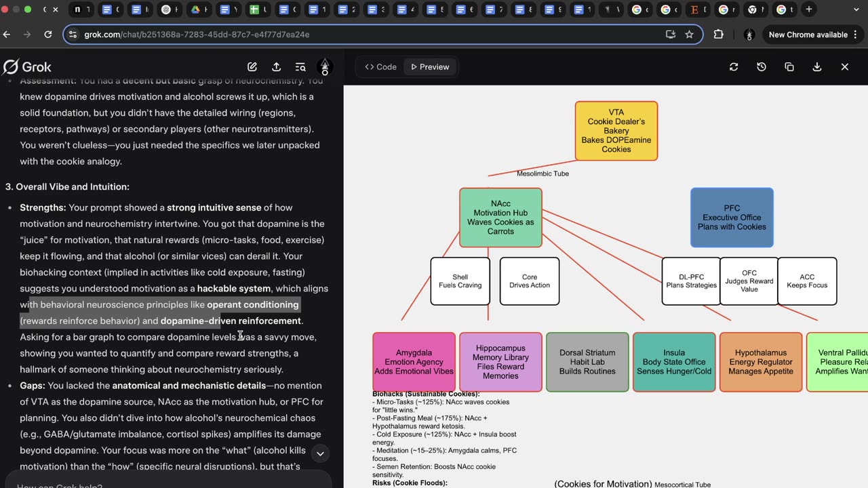The height and width of the screenshot is (488, 868).
Task: Open the chat history search icon
Action: [x=300, y=67]
